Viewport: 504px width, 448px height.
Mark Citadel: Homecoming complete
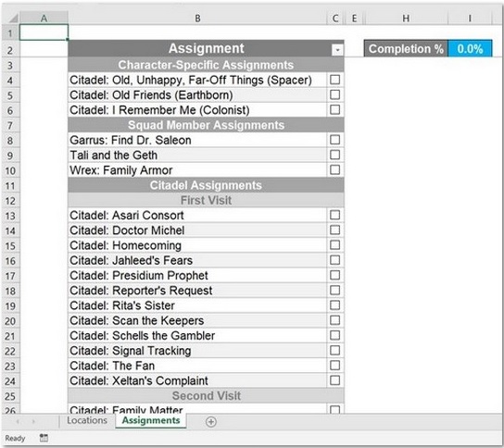coord(334,245)
